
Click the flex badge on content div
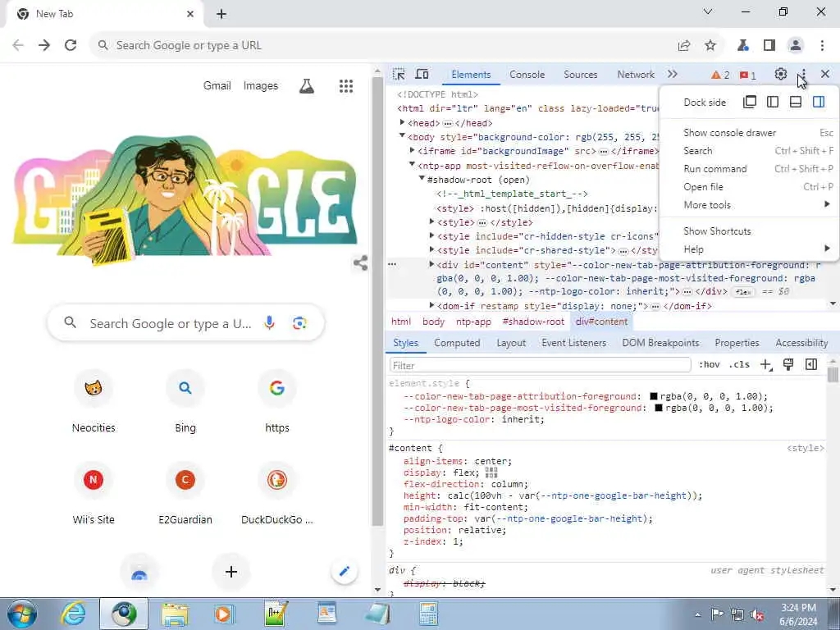[743, 292]
